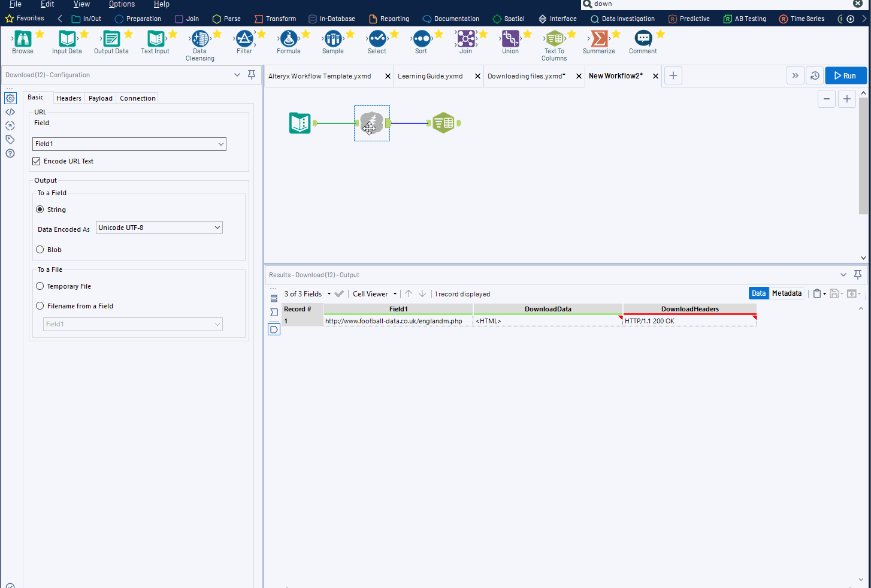
Task: Select the Download tool on canvas
Action: 372,123
